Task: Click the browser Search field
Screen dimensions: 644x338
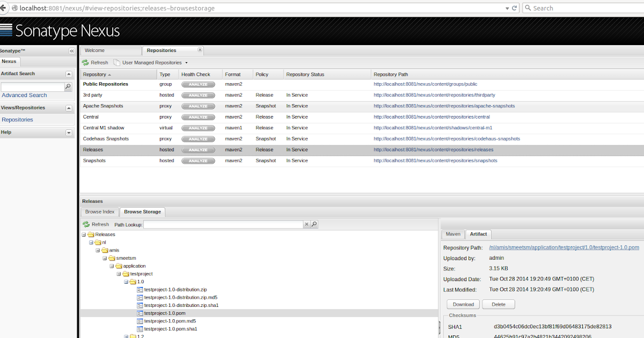Action: tap(583, 8)
